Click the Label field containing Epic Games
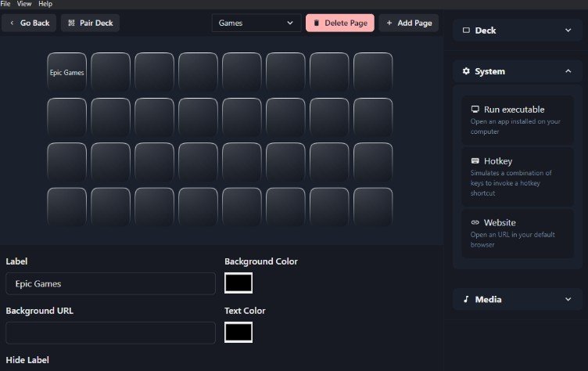The height and width of the screenshot is (371, 588). tap(110, 283)
